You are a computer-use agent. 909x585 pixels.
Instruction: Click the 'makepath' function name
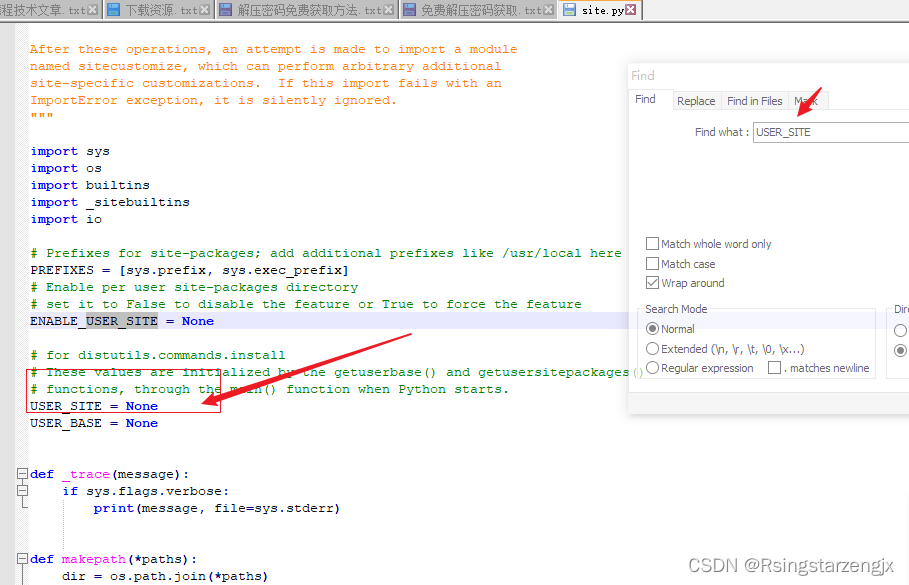94,559
